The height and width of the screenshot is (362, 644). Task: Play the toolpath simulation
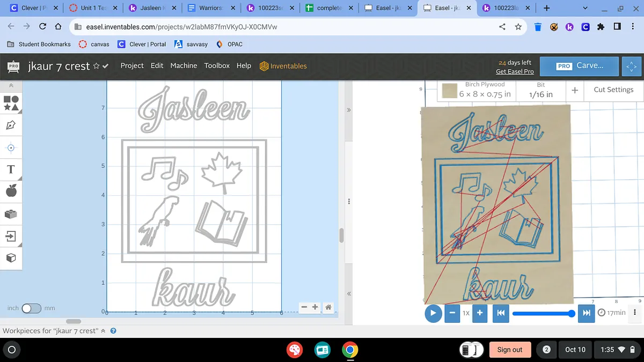coord(433,313)
